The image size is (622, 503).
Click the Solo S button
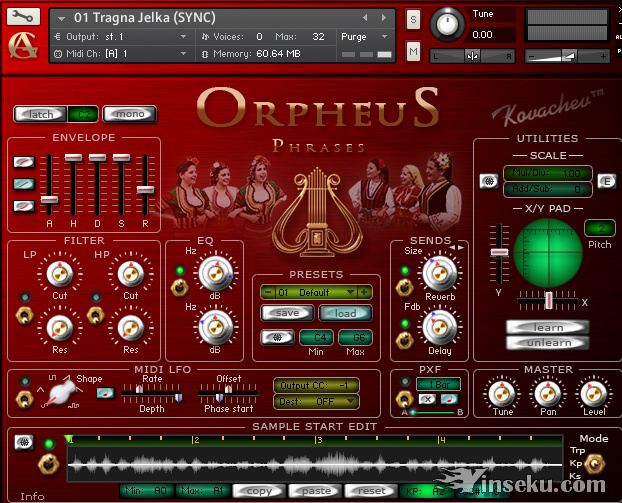coord(413,20)
